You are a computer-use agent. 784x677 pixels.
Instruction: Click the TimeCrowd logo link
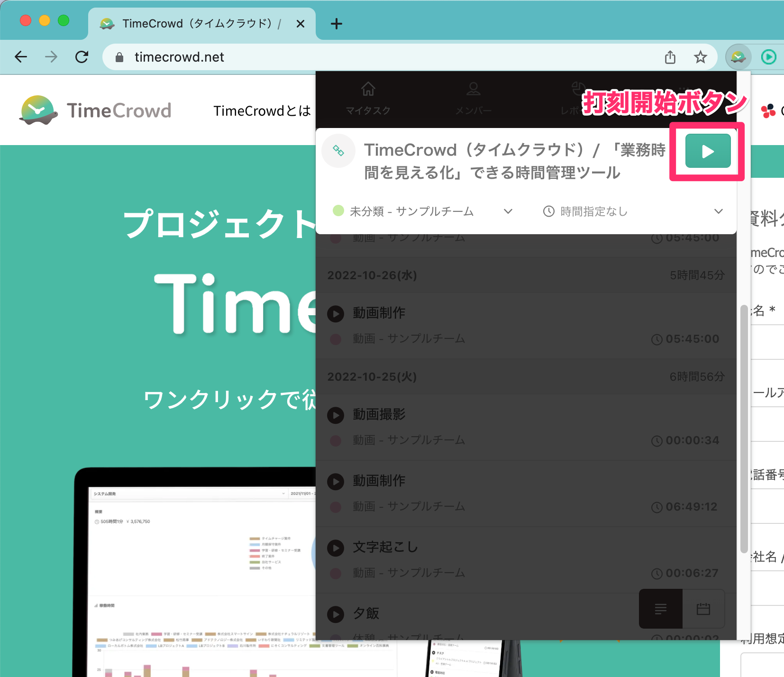click(x=95, y=110)
